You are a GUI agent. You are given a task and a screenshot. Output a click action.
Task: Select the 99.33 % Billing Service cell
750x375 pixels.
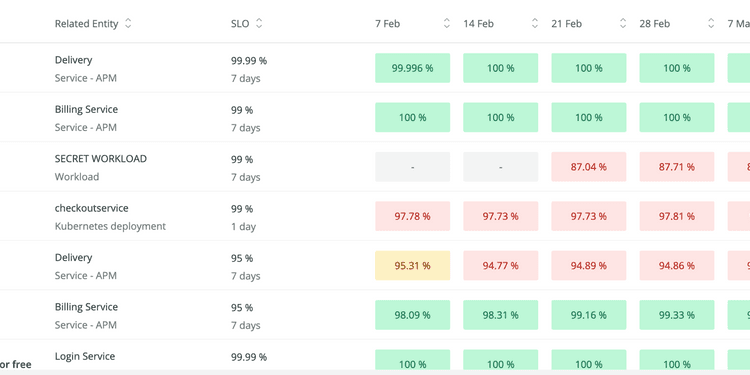(x=676, y=315)
